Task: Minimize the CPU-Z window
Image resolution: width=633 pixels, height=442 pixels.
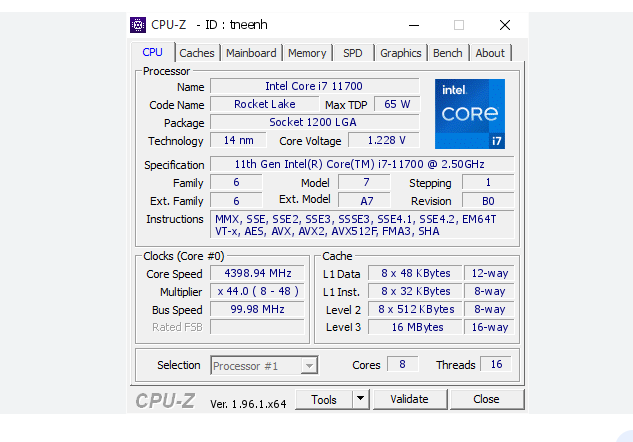Action: tap(414, 25)
